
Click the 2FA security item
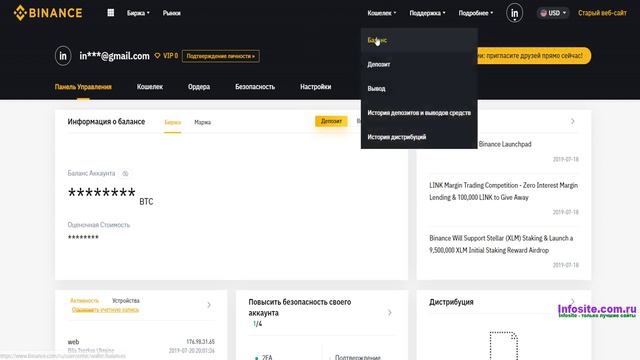point(267,357)
